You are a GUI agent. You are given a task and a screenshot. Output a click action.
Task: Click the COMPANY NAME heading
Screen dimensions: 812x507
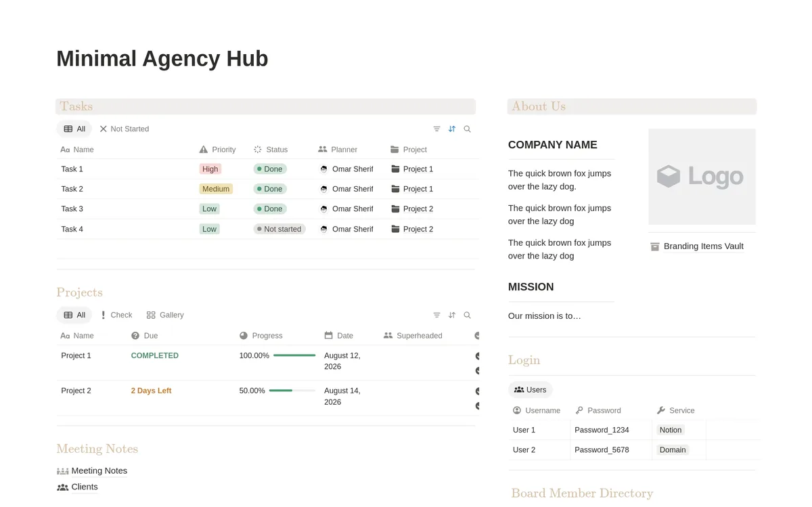(553, 145)
